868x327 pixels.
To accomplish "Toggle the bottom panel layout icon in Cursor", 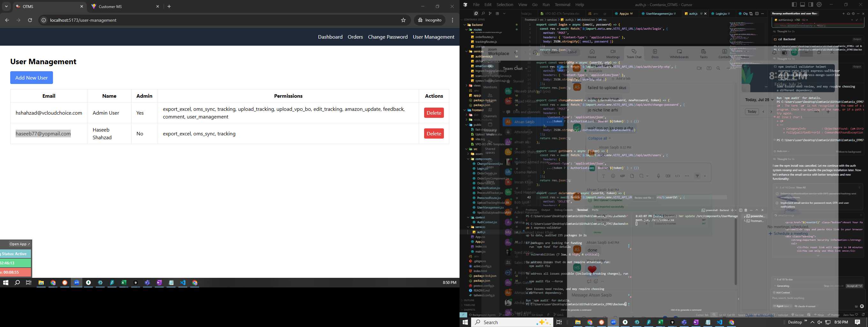I will coord(802,5).
